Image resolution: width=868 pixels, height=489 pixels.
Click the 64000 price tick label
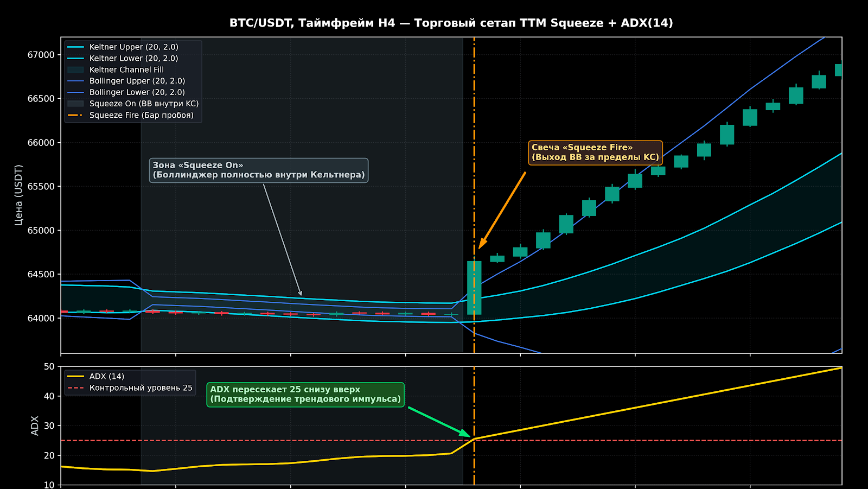pos(41,318)
